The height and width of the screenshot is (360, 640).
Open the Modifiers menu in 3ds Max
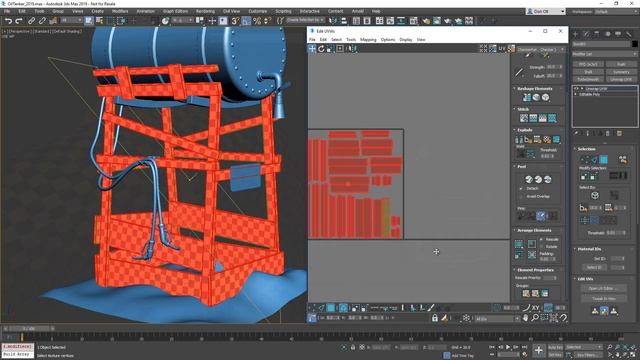[120, 11]
